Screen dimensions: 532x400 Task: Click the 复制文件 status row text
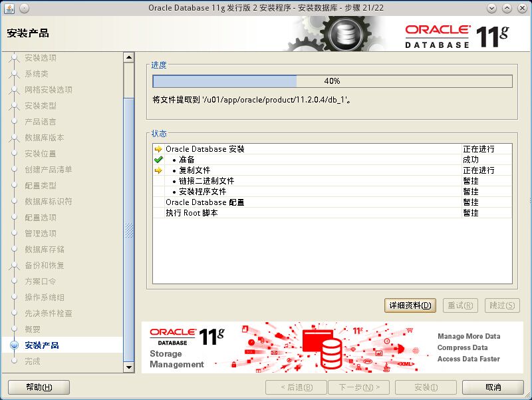[194, 170]
